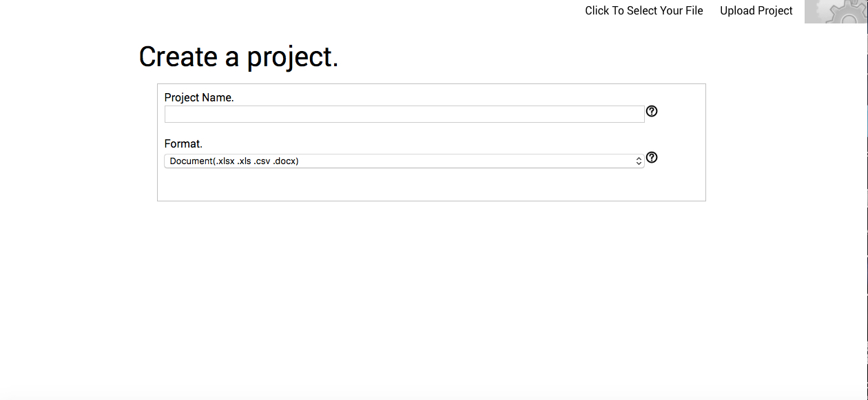This screenshot has width=868, height=400.
Task: Click the Upload Project button
Action: (x=756, y=10)
